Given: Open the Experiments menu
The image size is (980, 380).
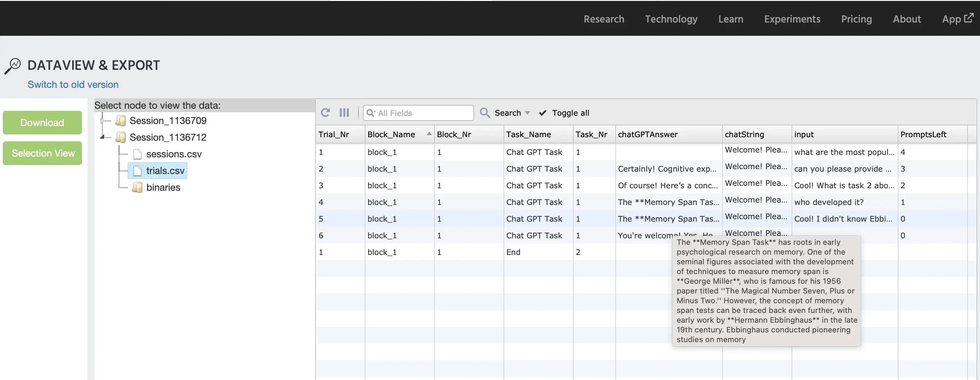Looking at the screenshot, I should 792,19.
